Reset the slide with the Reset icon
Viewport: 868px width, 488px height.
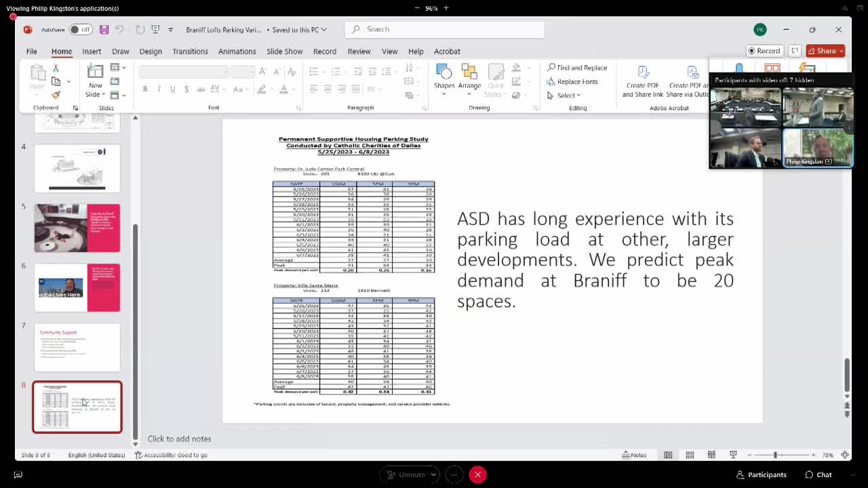[x=114, y=81]
